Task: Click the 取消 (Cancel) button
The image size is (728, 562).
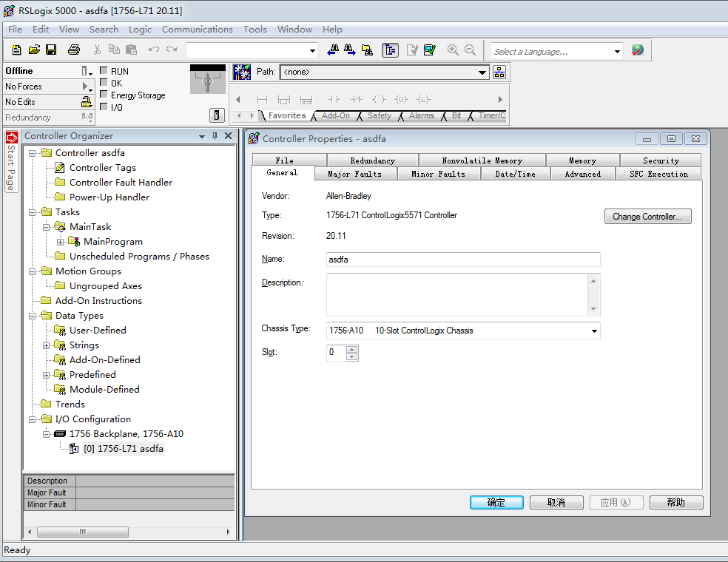Action: (x=556, y=502)
